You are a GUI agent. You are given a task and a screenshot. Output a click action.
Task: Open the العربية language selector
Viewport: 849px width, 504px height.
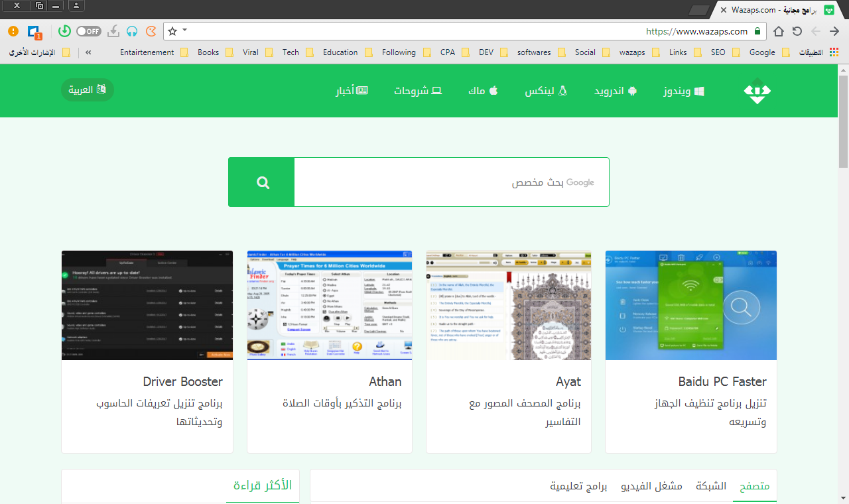point(88,90)
